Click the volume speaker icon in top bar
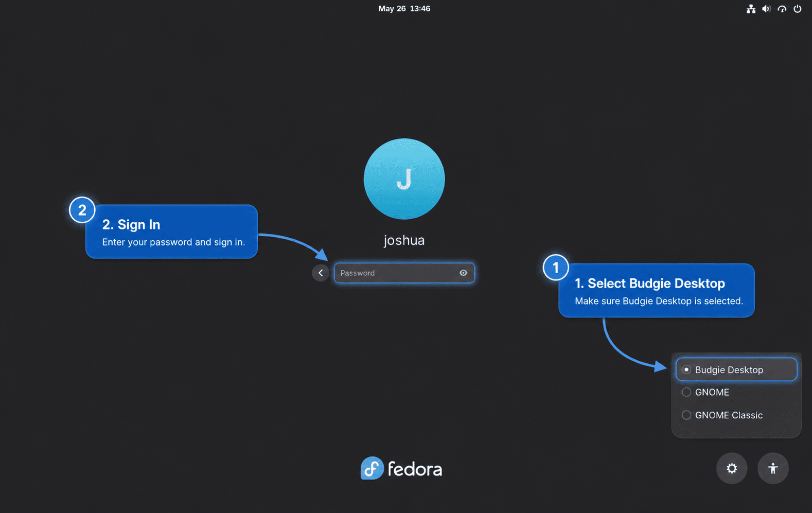 [766, 9]
